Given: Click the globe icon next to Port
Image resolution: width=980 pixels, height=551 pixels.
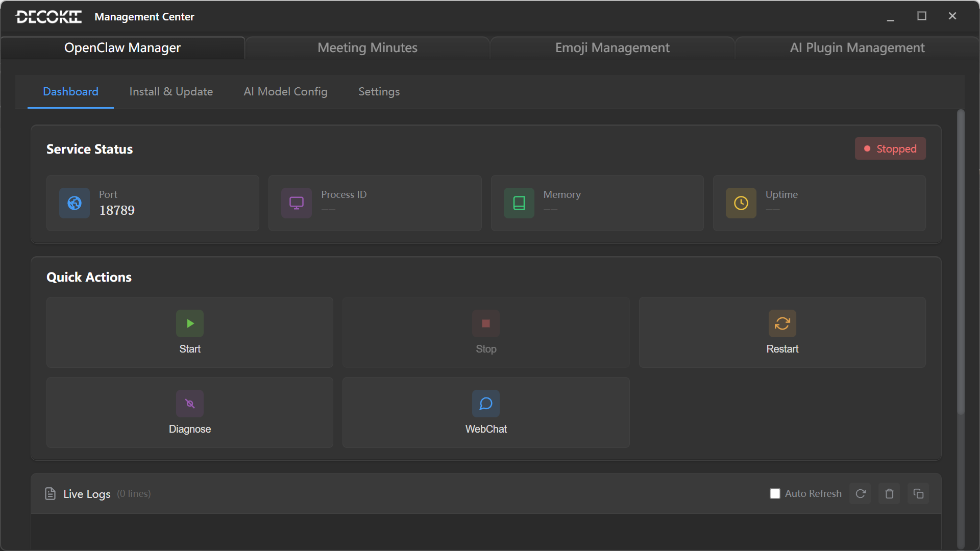Looking at the screenshot, I should coord(75,203).
